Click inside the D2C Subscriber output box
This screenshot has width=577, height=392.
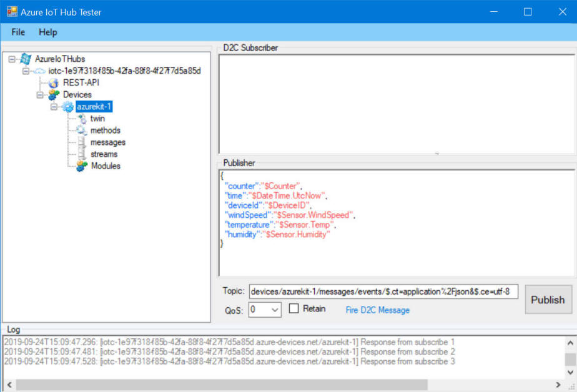(397, 104)
